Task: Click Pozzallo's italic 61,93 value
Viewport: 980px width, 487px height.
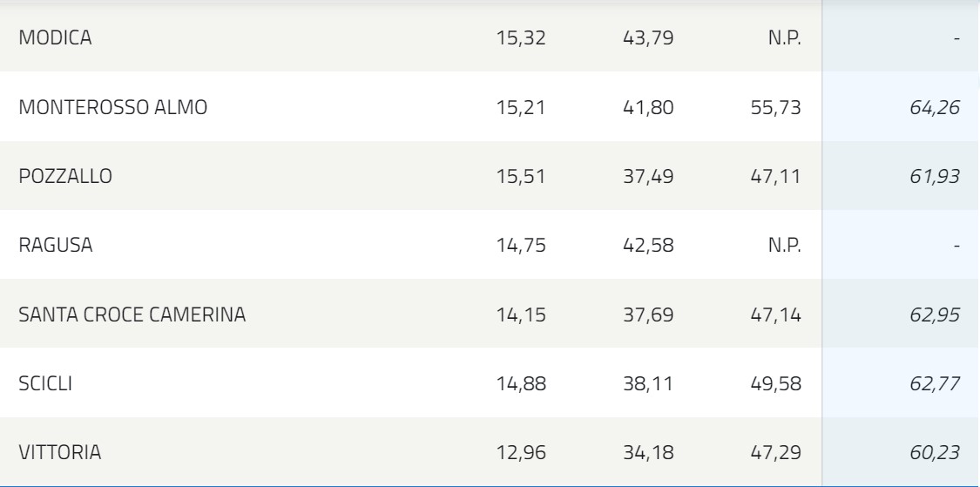Action: 935,176
